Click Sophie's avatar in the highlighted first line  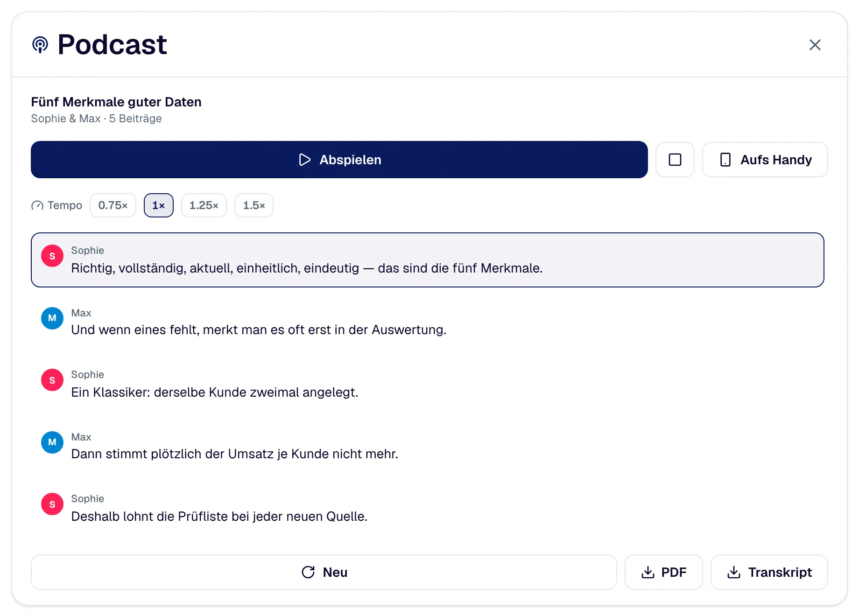pos(52,256)
